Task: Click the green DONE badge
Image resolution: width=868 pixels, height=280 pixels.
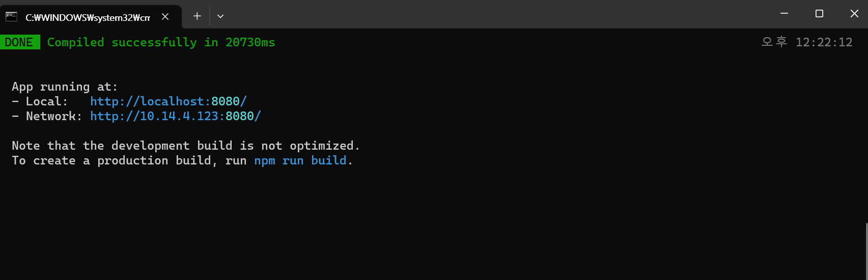Action: tap(20, 42)
